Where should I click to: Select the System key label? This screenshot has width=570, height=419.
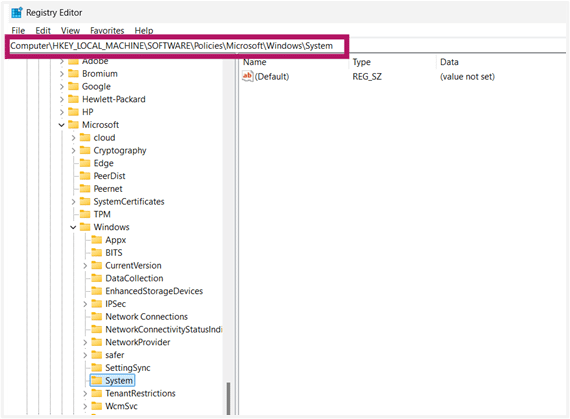pos(119,380)
